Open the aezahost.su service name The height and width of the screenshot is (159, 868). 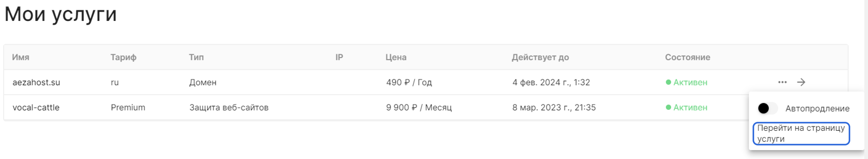36,82
